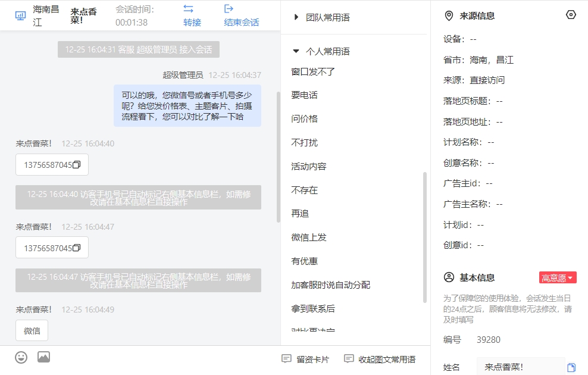Image resolution: width=588 pixels, height=375 pixels.
Task: Click the 设备 row in 来源信息
Action: pos(460,39)
